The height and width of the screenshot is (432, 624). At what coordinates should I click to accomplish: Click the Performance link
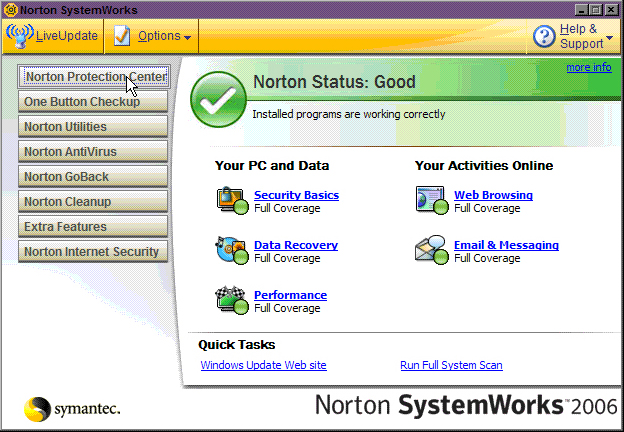coord(291,295)
